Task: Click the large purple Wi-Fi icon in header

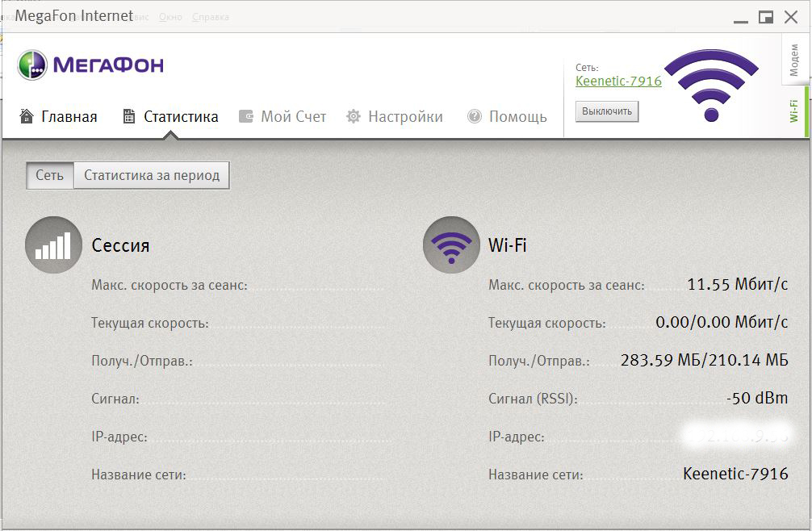Action: (711, 85)
